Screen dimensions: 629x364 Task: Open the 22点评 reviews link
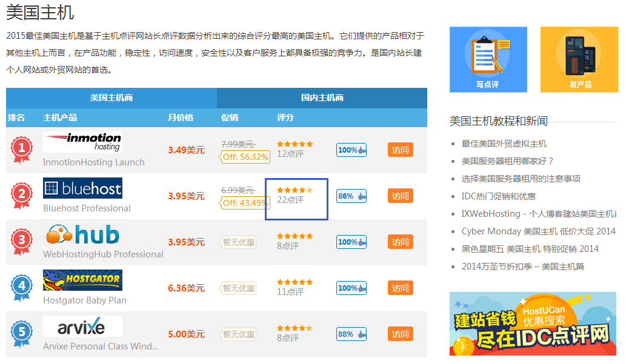pyautogui.click(x=290, y=200)
